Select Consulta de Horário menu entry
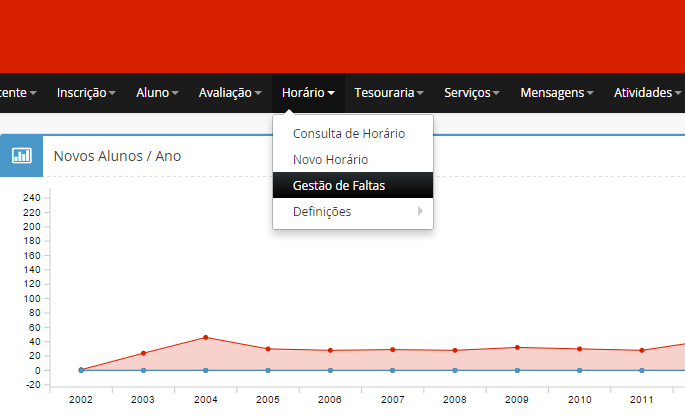This screenshot has width=685, height=418. pyautogui.click(x=348, y=134)
